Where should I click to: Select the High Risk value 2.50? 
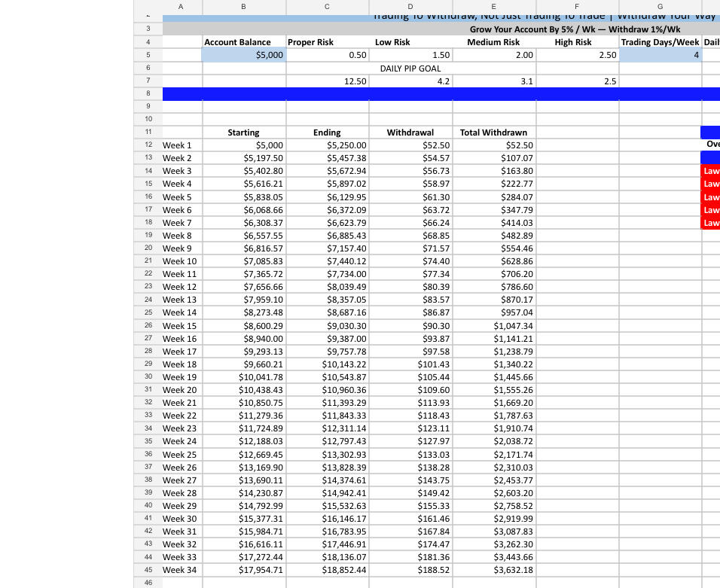click(577, 55)
